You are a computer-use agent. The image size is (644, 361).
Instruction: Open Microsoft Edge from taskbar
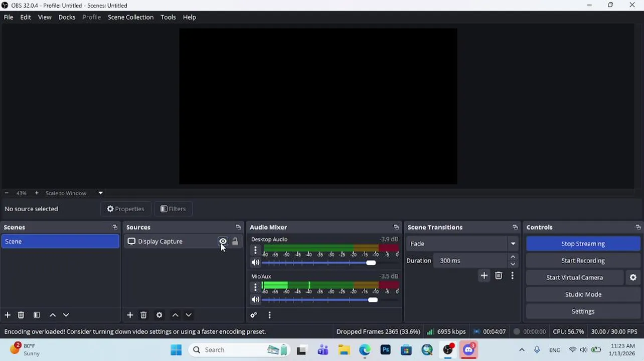coord(365,350)
